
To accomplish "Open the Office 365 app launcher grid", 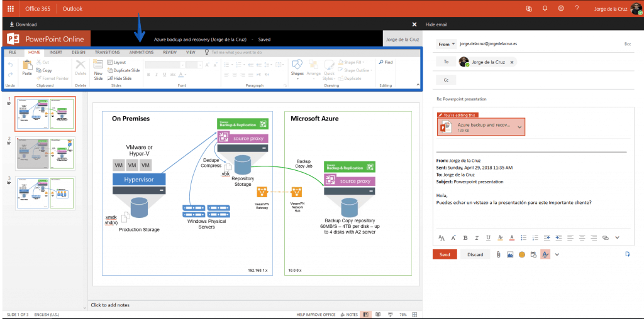I will [11, 9].
